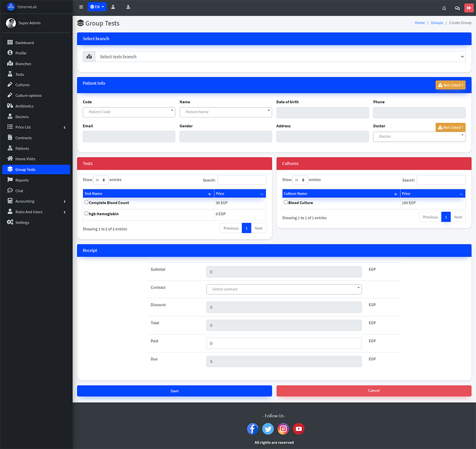Image resolution: width=476 pixels, height=449 pixels.
Task: Click the Paid amount input field
Action: pyautogui.click(x=284, y=343)
